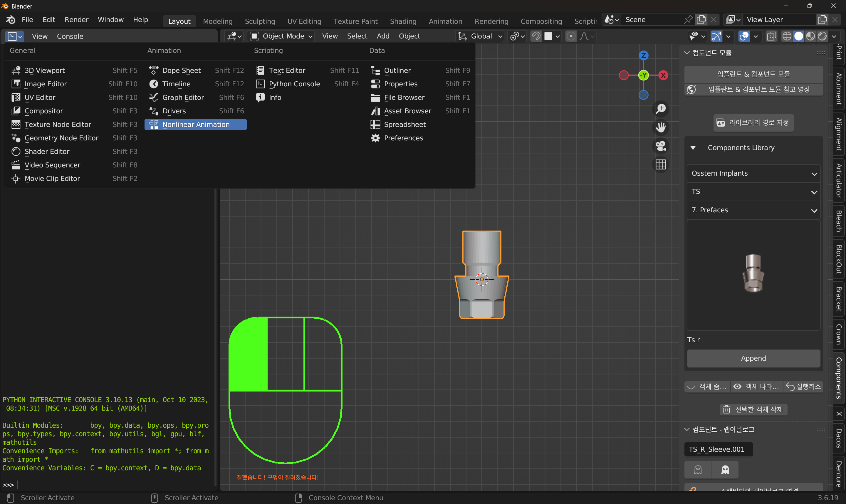Viewport: 846px width, 504px height.
Task: Click the Drivers icon in the Animation column
Action: (154, 111)
